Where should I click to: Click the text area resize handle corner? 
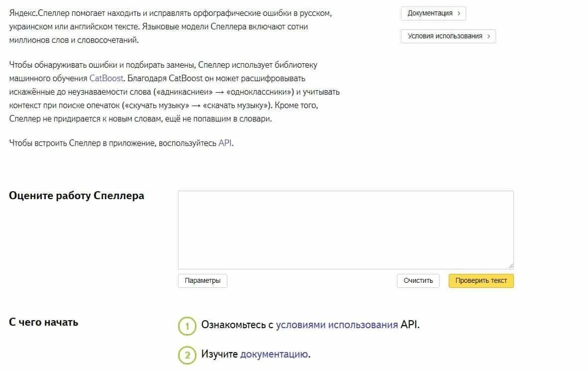click(510, 265)
